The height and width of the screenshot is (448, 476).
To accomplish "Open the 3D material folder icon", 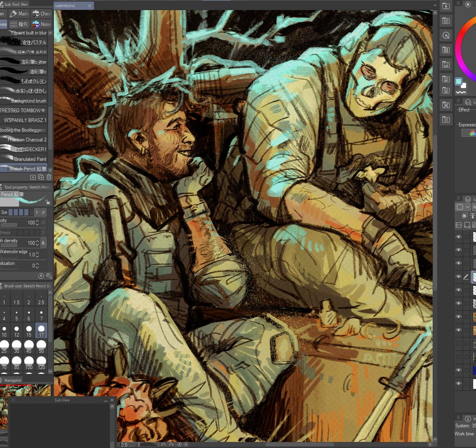I will 446,79.
